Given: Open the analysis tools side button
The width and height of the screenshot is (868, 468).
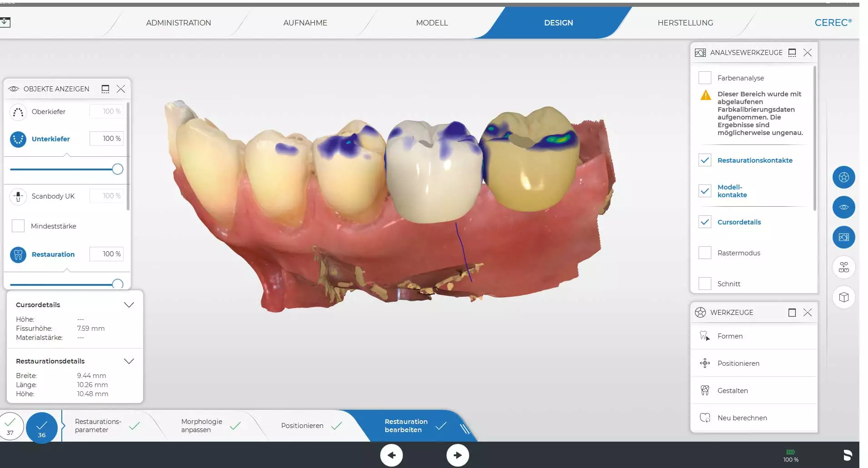Looking at the screenshot, I should pos(843,237).
